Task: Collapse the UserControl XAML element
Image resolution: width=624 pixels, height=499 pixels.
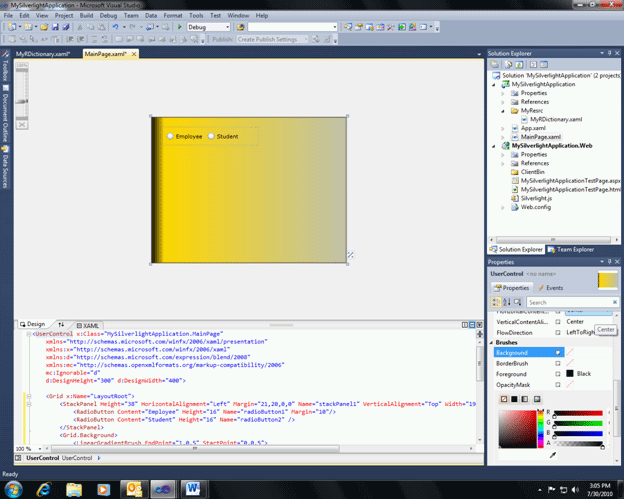Action: pos(29,334)
